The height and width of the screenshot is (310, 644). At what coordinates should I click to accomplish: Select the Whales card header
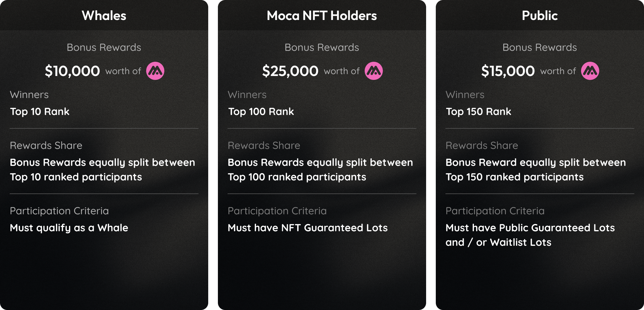pos(104,15)
